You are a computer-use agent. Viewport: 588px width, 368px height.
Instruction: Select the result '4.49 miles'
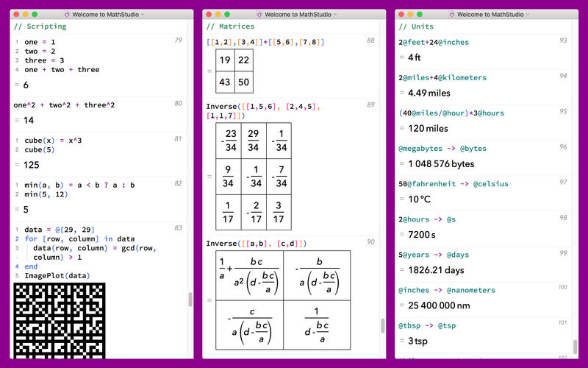pyautogui.click(x=429, y=93)
